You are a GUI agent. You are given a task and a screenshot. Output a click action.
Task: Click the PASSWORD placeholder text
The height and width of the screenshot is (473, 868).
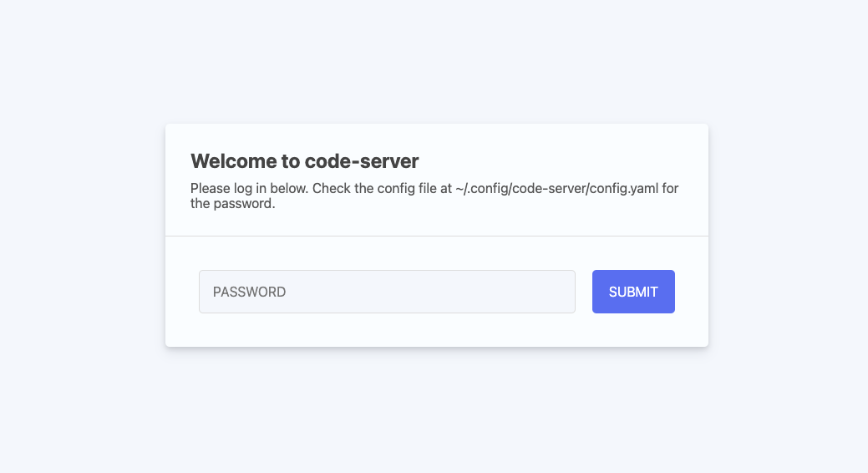coord(249,292)
